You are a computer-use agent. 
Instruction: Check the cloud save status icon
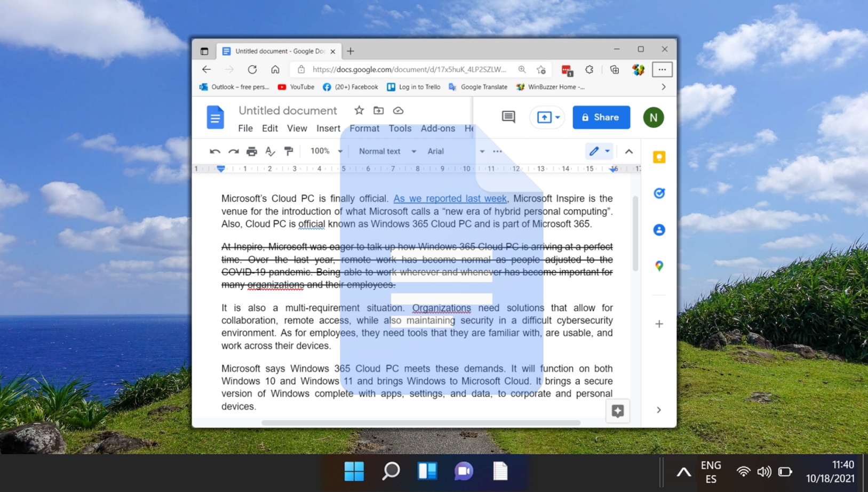(398, 110)
